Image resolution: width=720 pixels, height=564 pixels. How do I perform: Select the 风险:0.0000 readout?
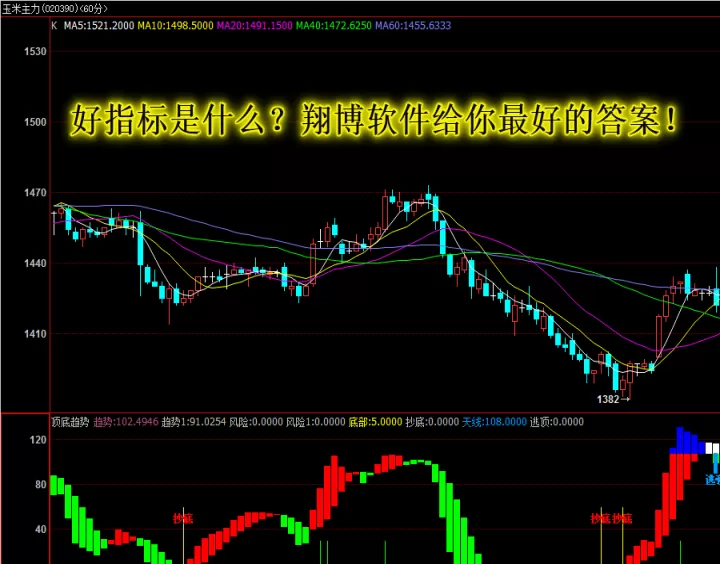[x=256, y=422]
